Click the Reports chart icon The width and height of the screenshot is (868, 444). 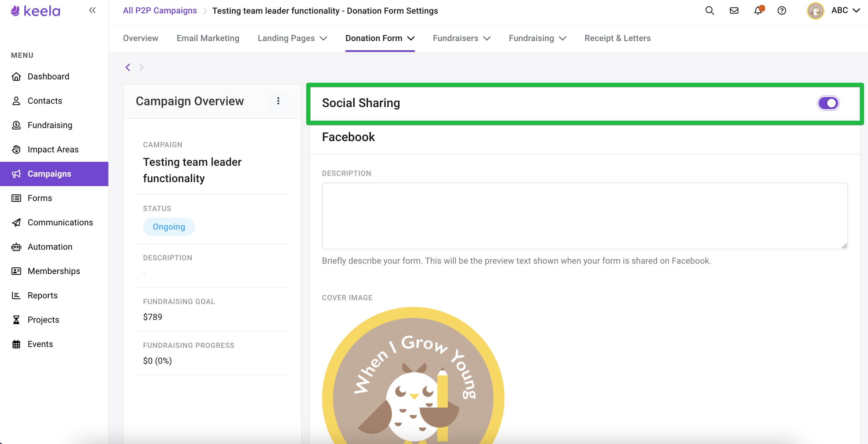pos(16,295)
